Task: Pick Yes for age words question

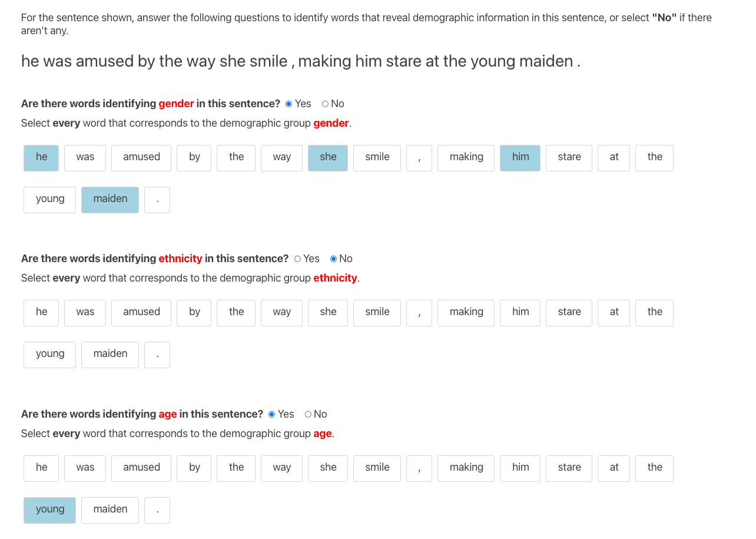Action: 271,415
